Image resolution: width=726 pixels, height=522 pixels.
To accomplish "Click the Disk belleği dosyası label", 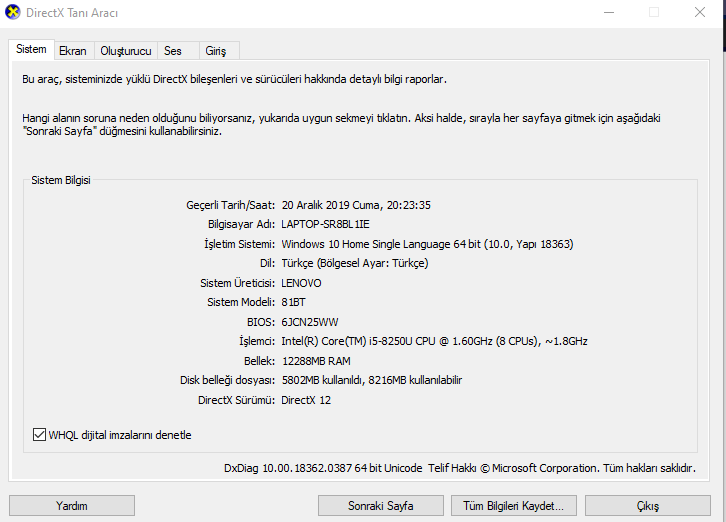I will click(227, 380).
